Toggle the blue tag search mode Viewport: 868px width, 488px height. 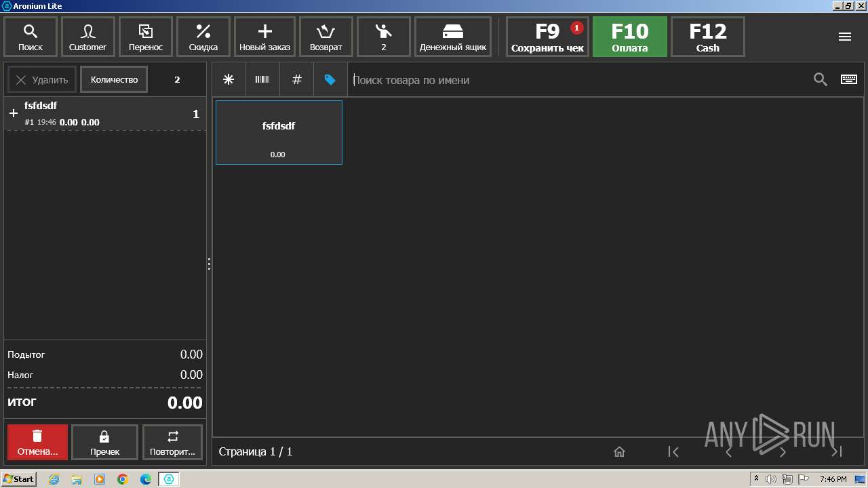pos(330,80)
